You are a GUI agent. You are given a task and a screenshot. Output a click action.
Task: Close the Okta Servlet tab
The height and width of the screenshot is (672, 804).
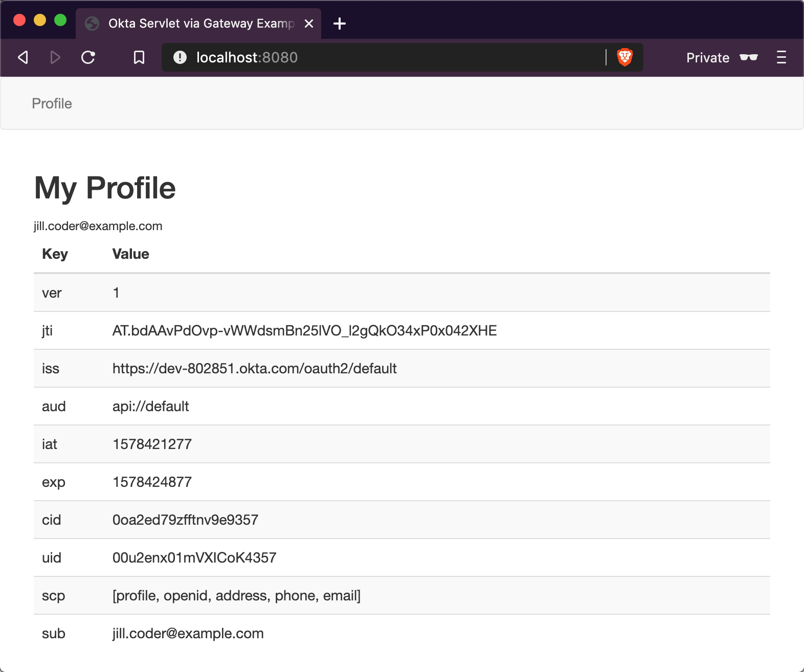pos(309,24)
